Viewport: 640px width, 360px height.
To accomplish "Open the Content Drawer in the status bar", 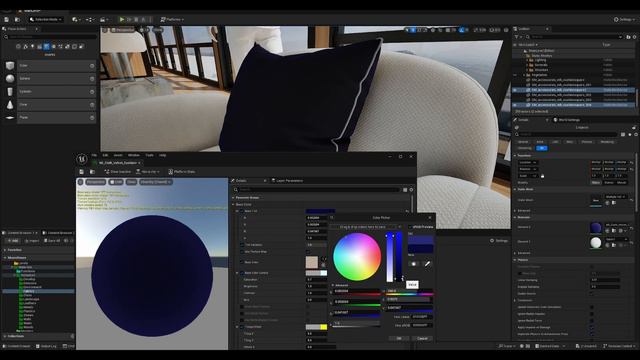I will [x=17, y=346].
